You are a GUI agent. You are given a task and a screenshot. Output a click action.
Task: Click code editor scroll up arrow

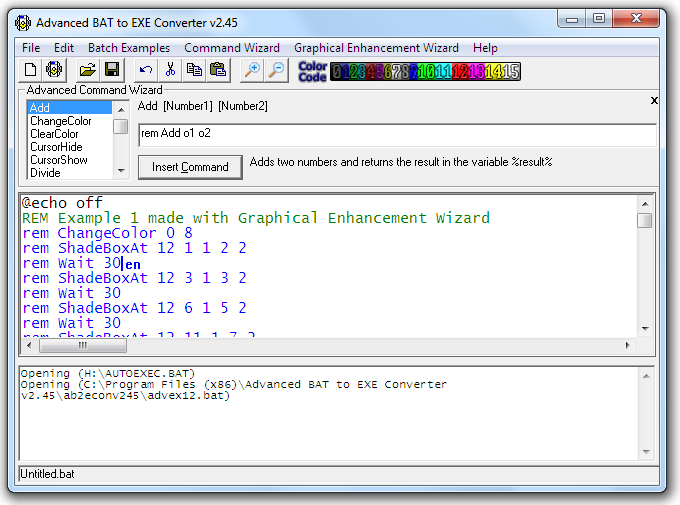[x=645, y=204]
